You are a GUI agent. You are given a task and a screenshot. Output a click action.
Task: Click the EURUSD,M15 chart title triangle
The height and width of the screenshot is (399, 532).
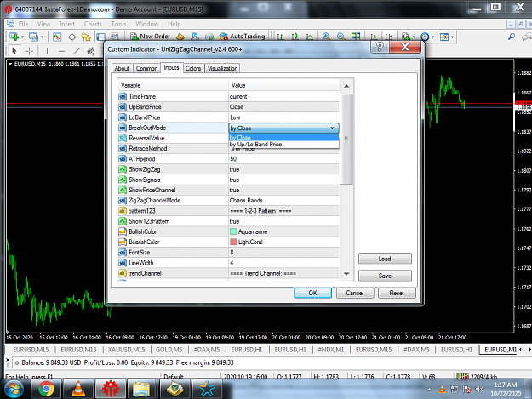pos(10,64)
